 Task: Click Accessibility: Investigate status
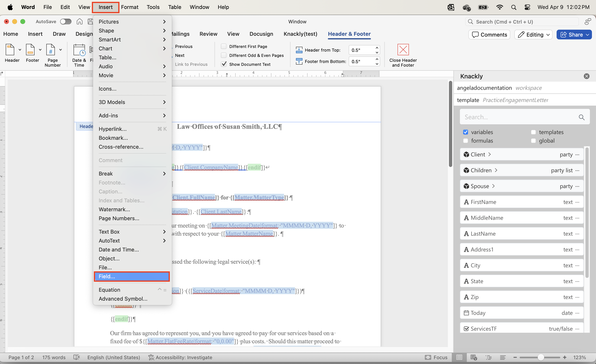tap(180, 357)
